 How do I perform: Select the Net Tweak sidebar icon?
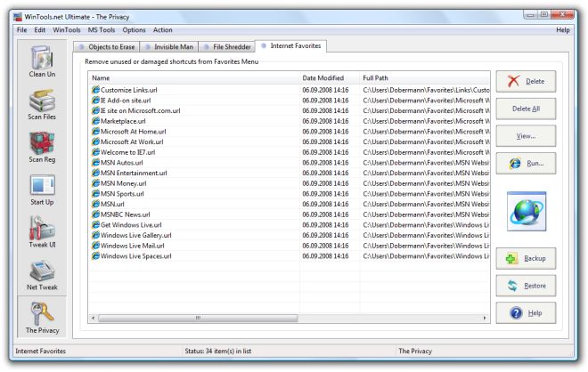pos(42,276)
